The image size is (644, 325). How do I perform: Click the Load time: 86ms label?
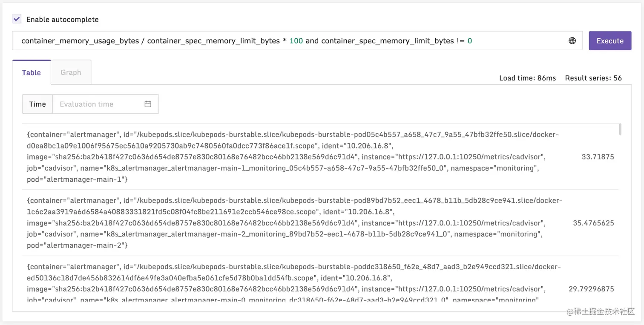[527, 78]
